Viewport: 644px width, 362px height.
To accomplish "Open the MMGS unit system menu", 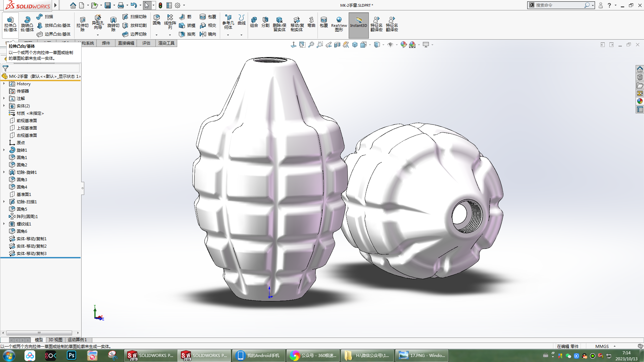I will (605, 346).
